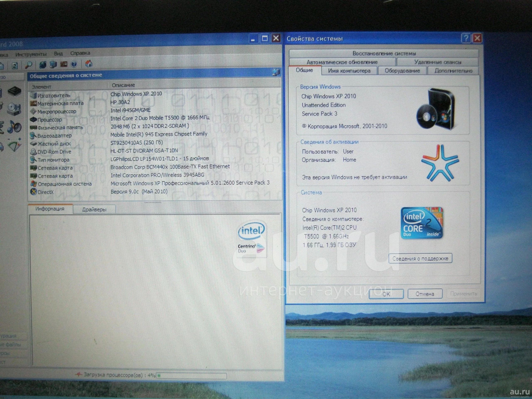This screenshot has height=399, width=532.
Task: Click the Процессор row icon
Action: pyautogui.click(x=33, y=119)
